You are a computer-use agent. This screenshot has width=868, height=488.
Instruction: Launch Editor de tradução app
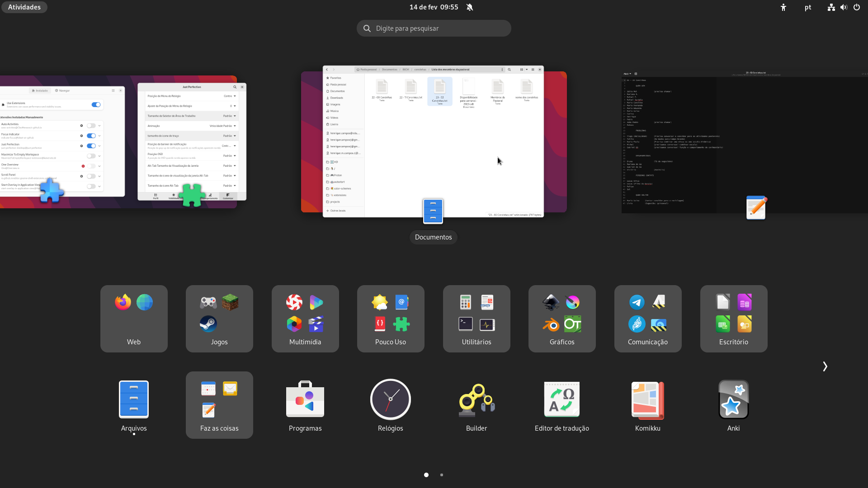[x=561, y=400]
